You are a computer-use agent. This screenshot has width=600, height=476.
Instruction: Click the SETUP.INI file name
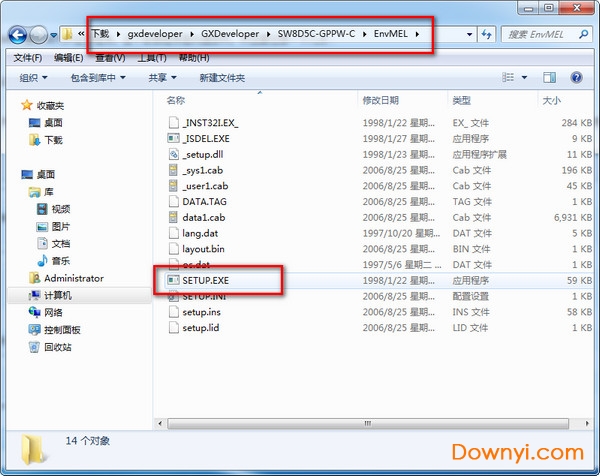point(204,296)
